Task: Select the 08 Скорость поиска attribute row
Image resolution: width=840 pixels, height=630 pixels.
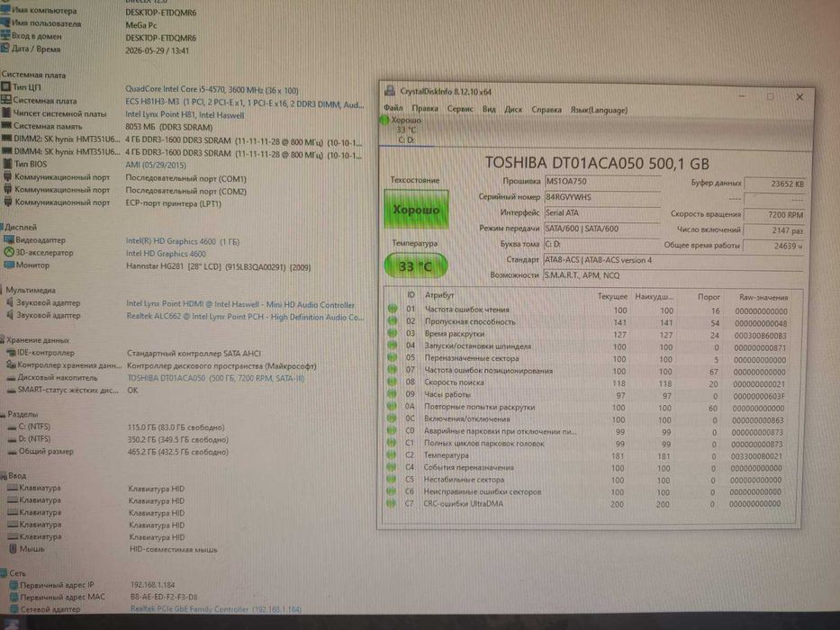Action: point(588,383)
